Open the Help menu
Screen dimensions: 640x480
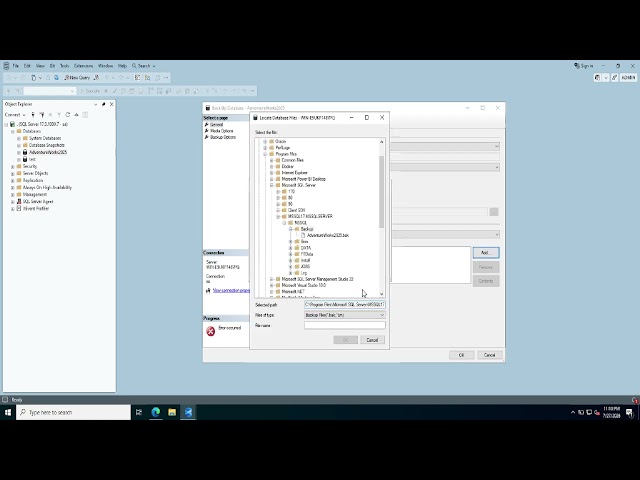pyautogui.click(x=122, y=66)
